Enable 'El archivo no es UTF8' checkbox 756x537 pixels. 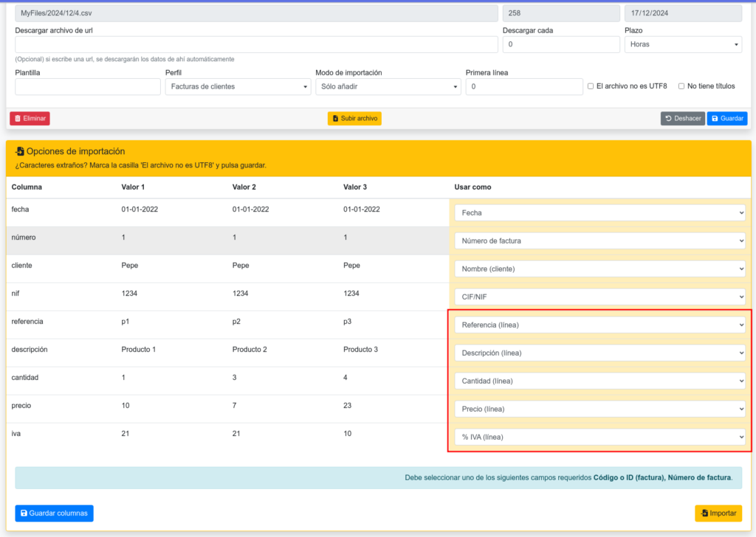click(591, 86)
